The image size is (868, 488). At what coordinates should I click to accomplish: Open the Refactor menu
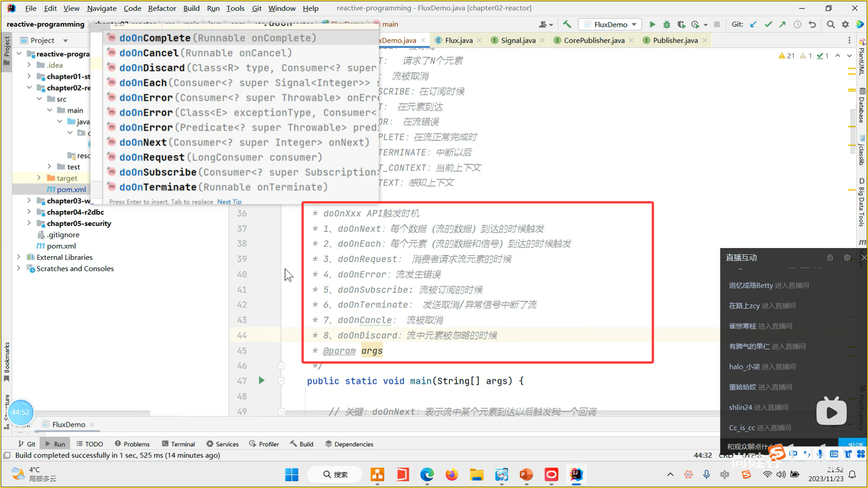(162, 8)
